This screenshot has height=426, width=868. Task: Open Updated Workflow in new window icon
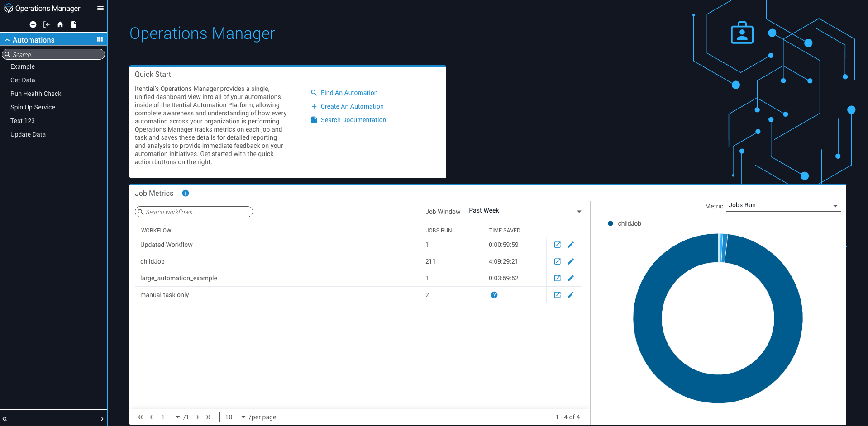(558, 245)
